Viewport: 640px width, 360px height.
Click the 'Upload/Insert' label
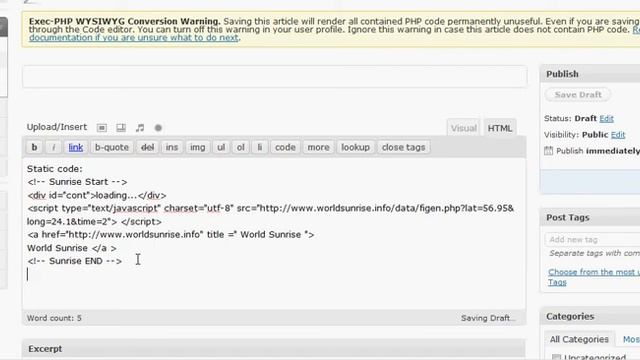57,127
